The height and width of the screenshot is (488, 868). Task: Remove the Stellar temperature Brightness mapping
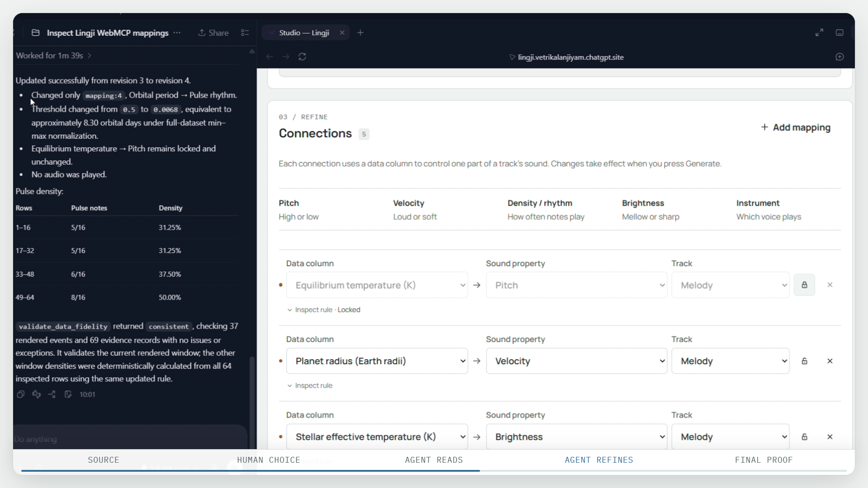pos(830,437)
